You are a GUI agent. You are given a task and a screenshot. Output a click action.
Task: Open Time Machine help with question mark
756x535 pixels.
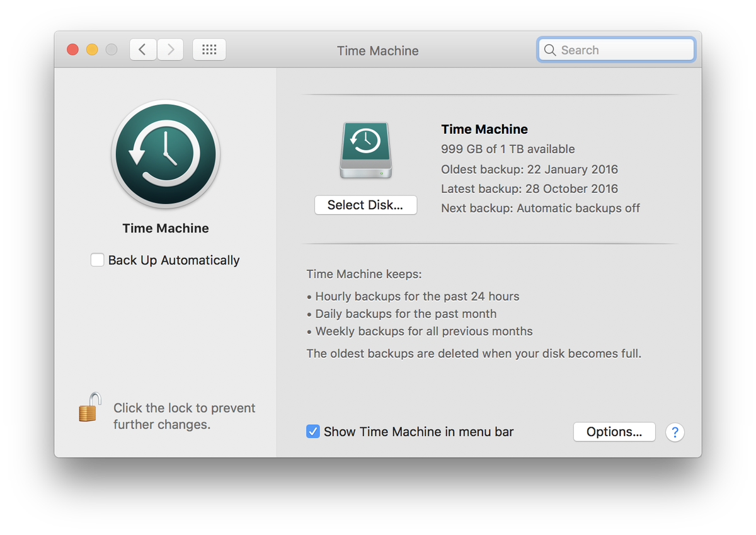pyautogui.click(x=675, y=432)
